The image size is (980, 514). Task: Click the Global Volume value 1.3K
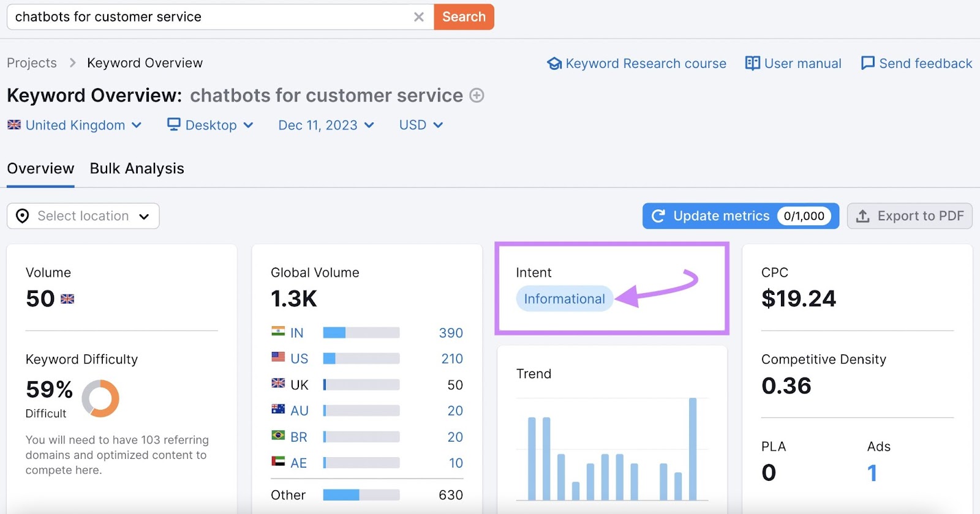[x=294, y=299]
